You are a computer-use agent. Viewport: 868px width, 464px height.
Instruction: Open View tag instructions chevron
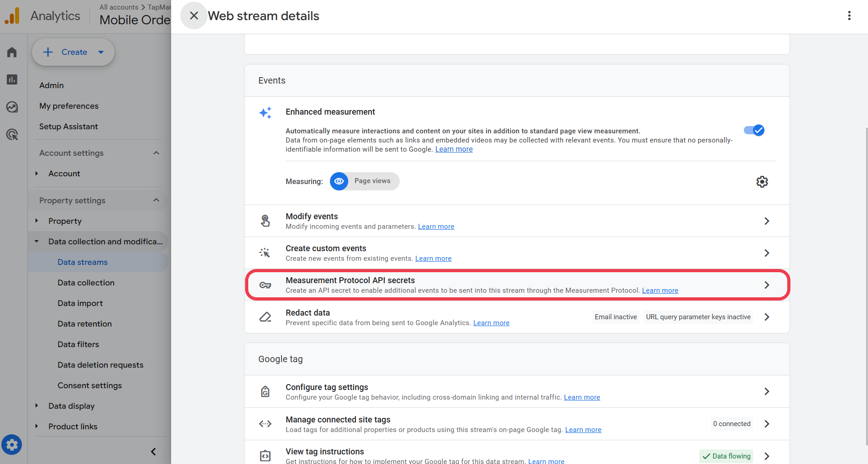pos(767,456)
